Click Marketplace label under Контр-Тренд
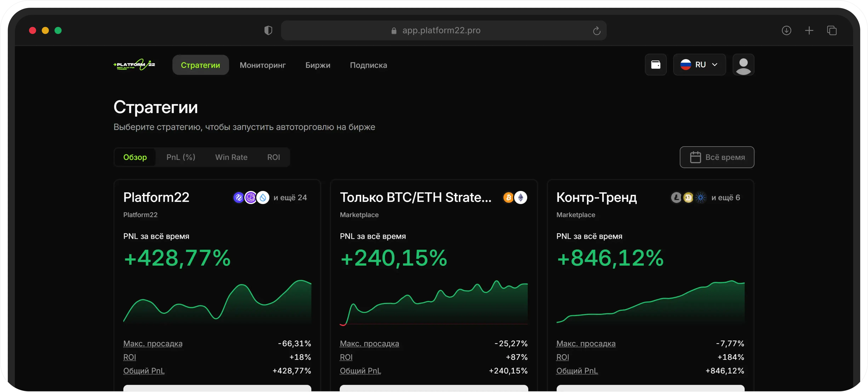This screenshot has height=392, width=868. click(576, 215)
